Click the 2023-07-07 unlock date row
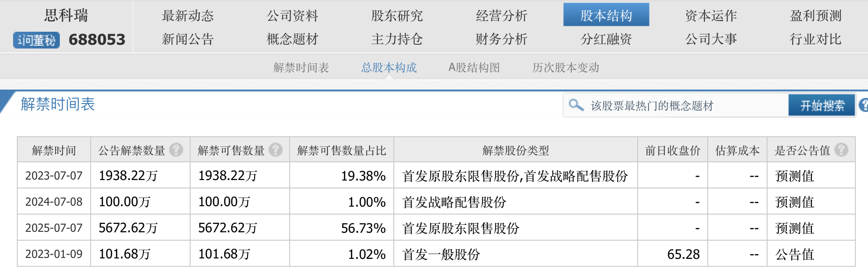 pyautogui.click(x=54, y=176)
